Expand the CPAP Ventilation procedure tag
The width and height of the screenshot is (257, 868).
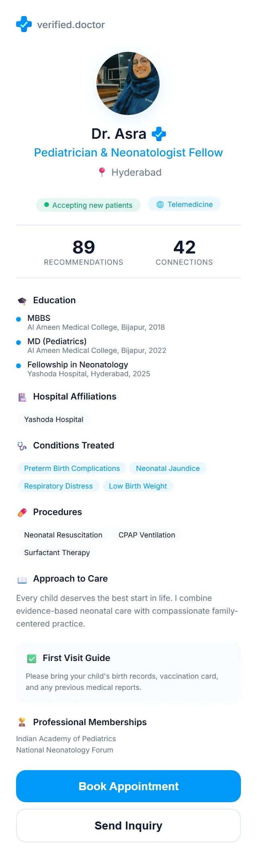click(x=147, y=535)
